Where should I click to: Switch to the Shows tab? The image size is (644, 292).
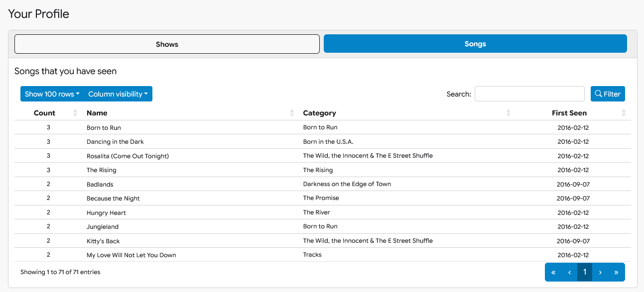[x=167, y=44]
